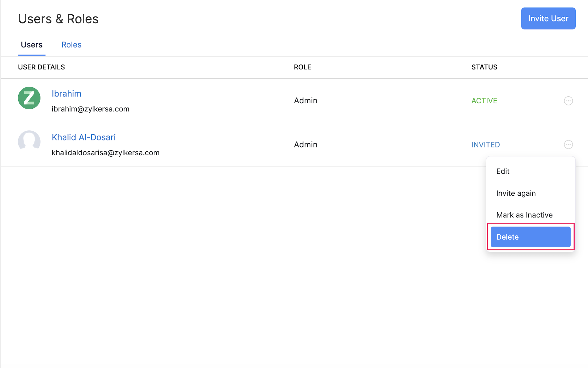
Task: Switch to the Roles tab
Action: pos(71,44)
